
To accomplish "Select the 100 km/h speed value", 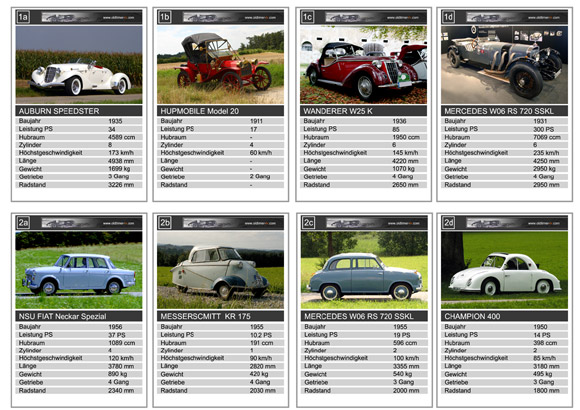I will pos(406,358).
